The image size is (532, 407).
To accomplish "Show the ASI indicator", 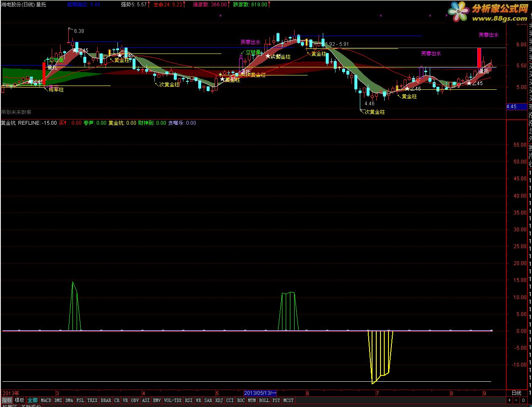I will coord(146,400).
